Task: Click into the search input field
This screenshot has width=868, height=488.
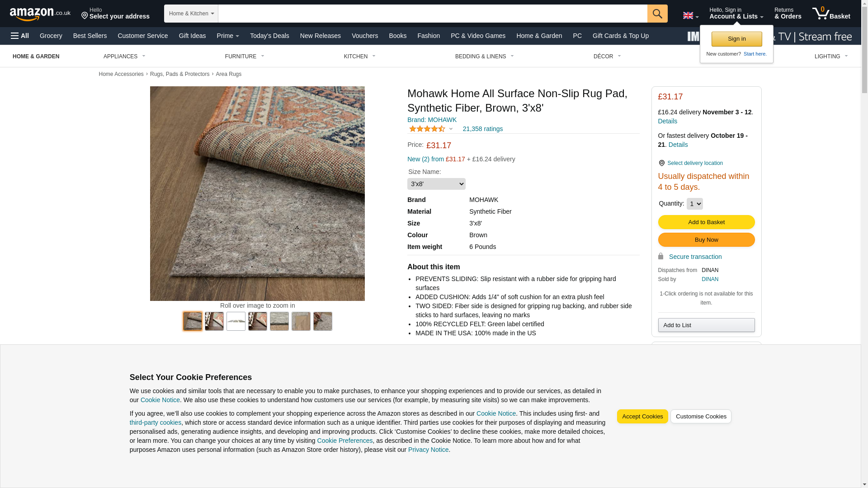Action: coord(432,14)
